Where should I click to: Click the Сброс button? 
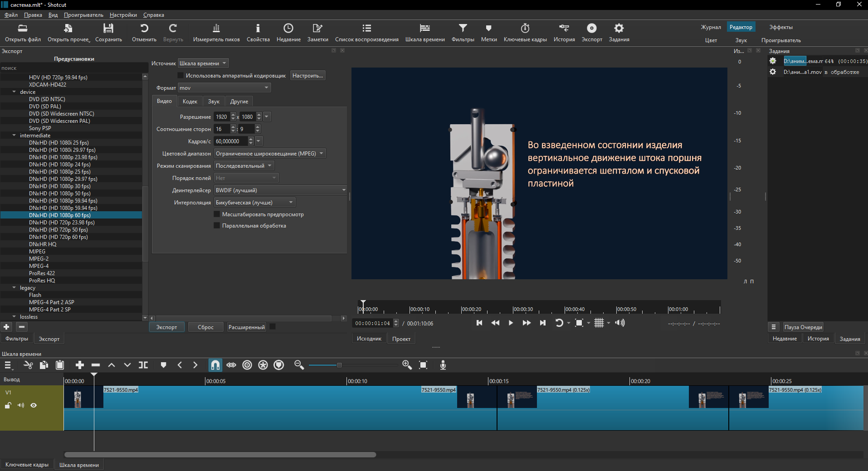coord(205,327)
